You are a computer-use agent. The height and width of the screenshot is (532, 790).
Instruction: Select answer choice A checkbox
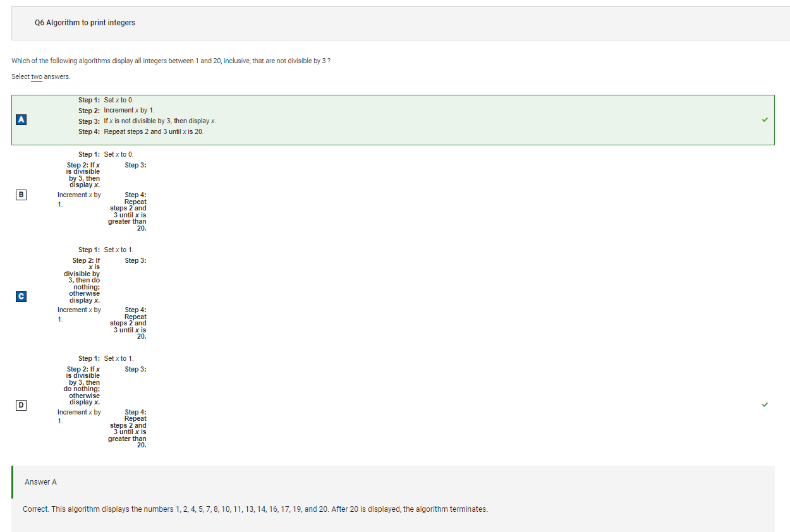click(x=21, y=119)
